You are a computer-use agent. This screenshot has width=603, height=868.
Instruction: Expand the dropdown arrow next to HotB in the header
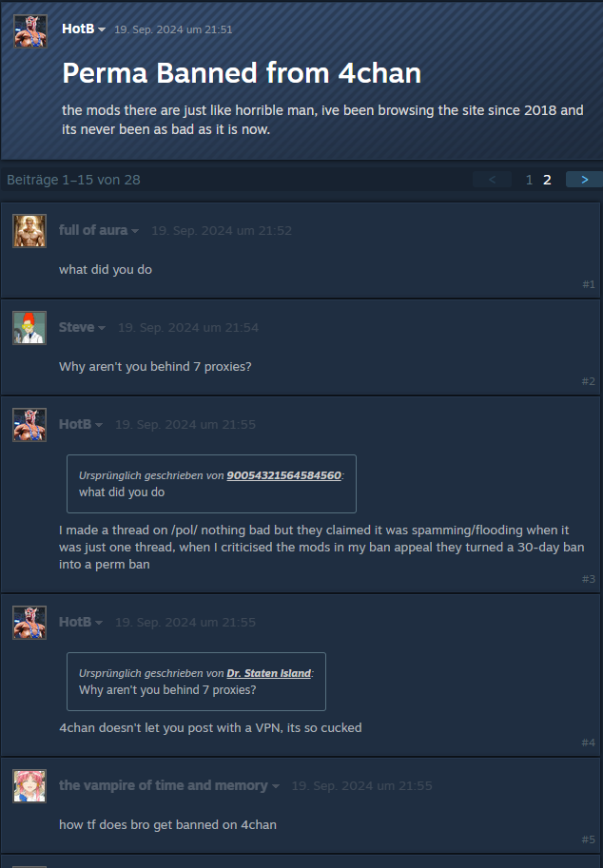tap(102, 29)
